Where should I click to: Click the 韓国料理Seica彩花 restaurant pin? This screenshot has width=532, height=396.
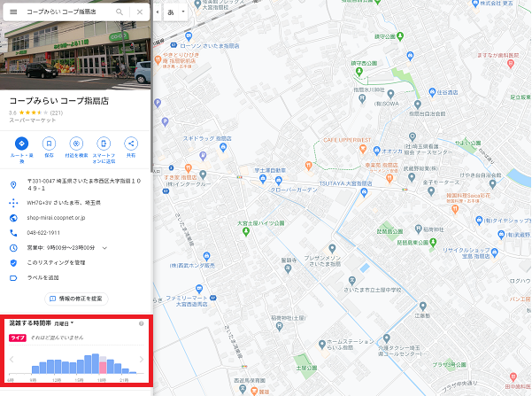point(455,210)
